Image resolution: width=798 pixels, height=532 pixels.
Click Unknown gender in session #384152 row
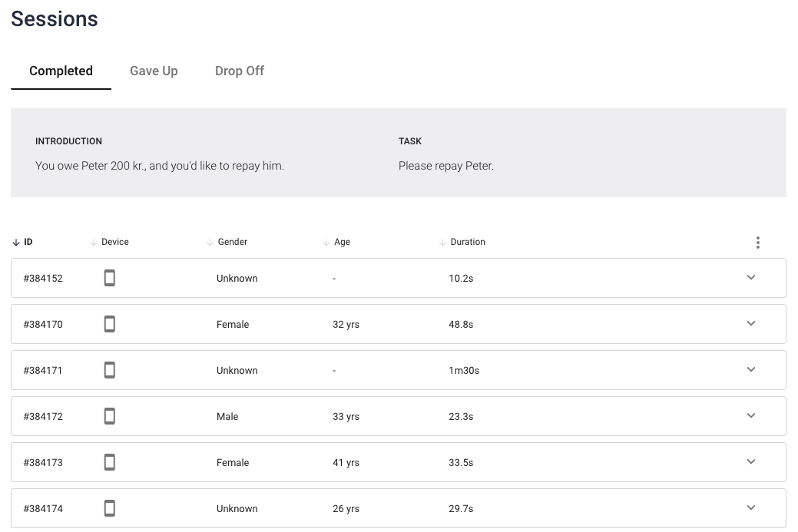[237, 278]
